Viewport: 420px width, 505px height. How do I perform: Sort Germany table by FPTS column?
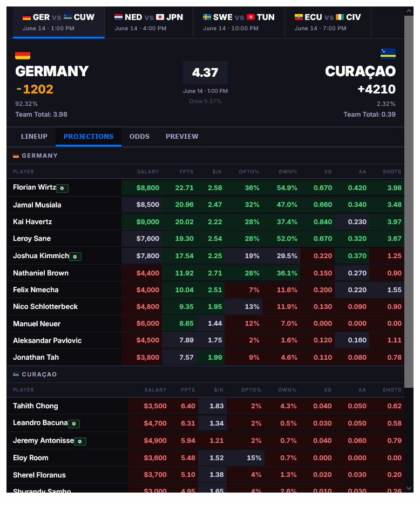pyautogui.click(x=186, y=172)
